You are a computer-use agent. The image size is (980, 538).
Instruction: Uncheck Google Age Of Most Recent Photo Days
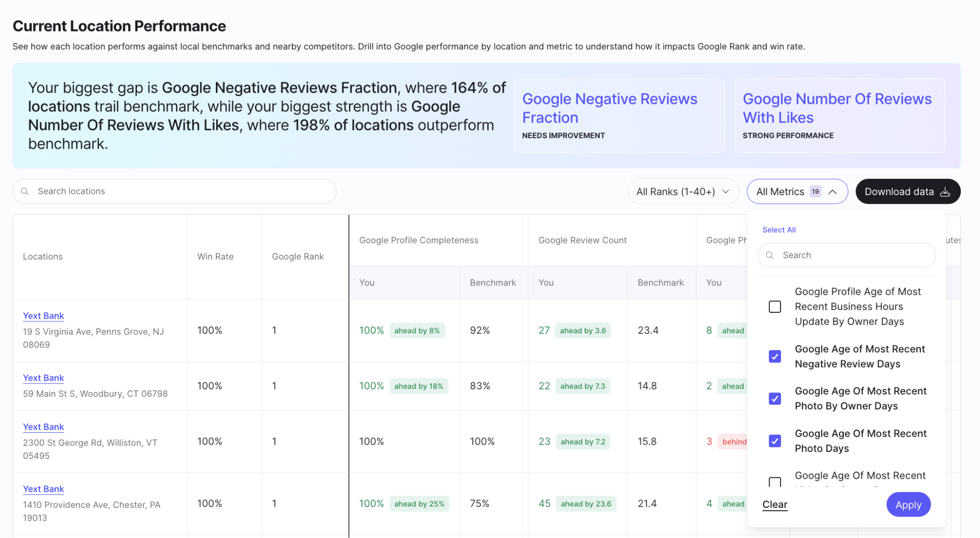(775, 440)
